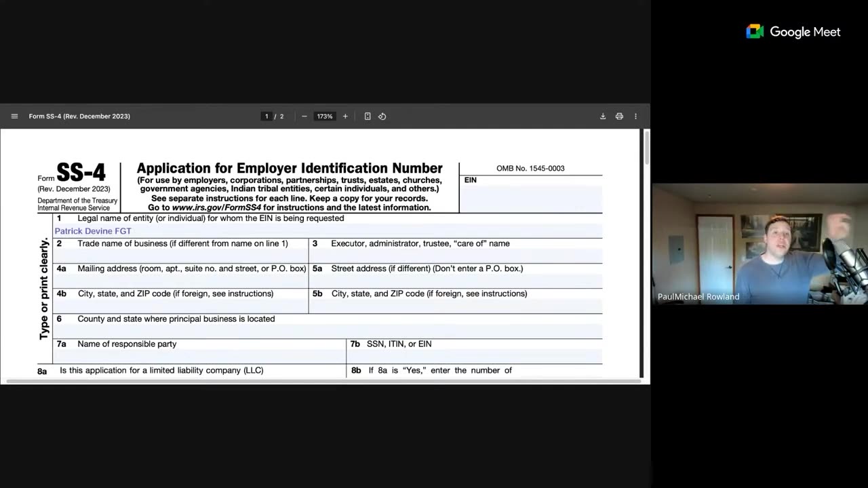868x488 pixels.
Task: Edit the current page number field
Action: 267,116
